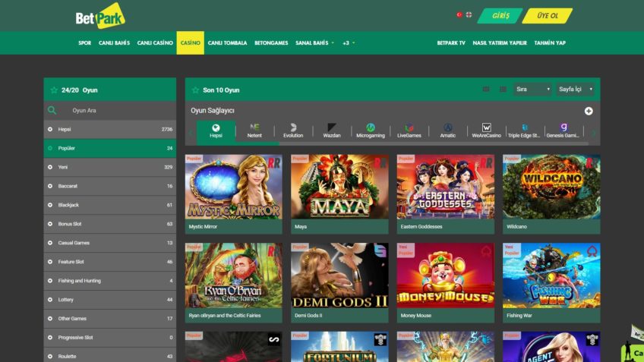Open the Ryan O'Bryan Celtic Fairies thumbnail
644x362 pixels.
[234, 275]
